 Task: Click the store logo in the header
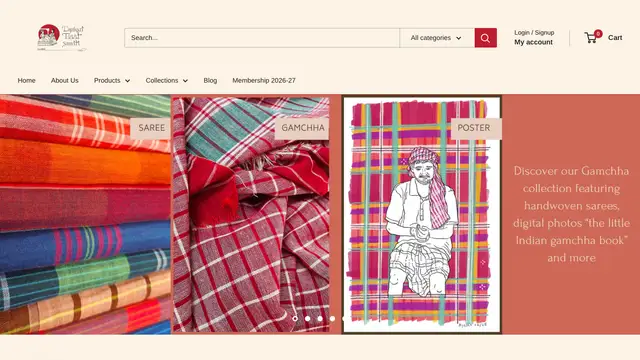click(61, 38)
